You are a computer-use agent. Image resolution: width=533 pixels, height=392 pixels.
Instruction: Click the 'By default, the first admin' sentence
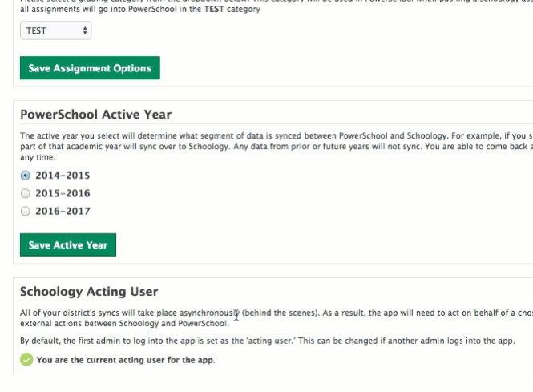(x=268, y=341)
